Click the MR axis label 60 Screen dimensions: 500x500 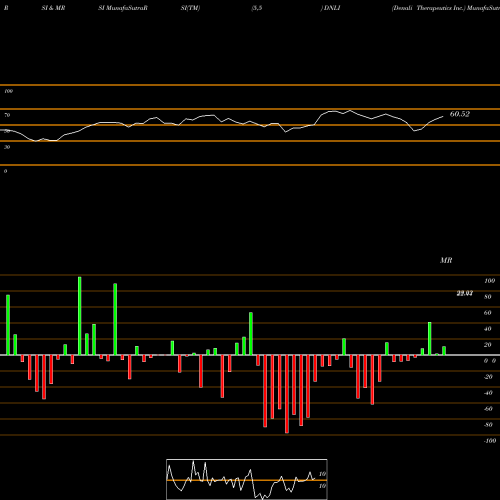(487, 313)
